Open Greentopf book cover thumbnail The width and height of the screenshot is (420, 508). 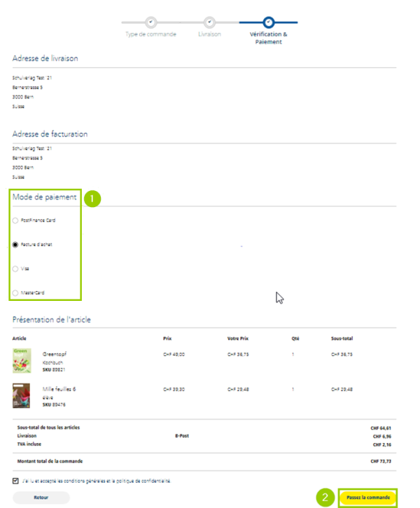21,360
